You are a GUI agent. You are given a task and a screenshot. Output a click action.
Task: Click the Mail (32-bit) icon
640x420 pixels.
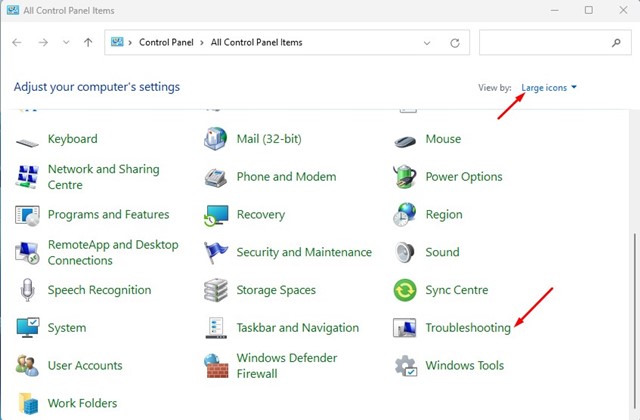tap(216, 139)
